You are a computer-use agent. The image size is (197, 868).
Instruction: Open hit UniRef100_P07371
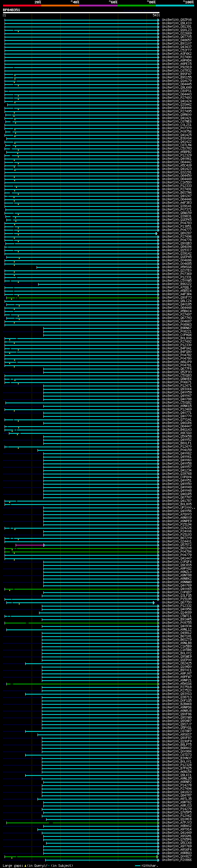point(176,210)
